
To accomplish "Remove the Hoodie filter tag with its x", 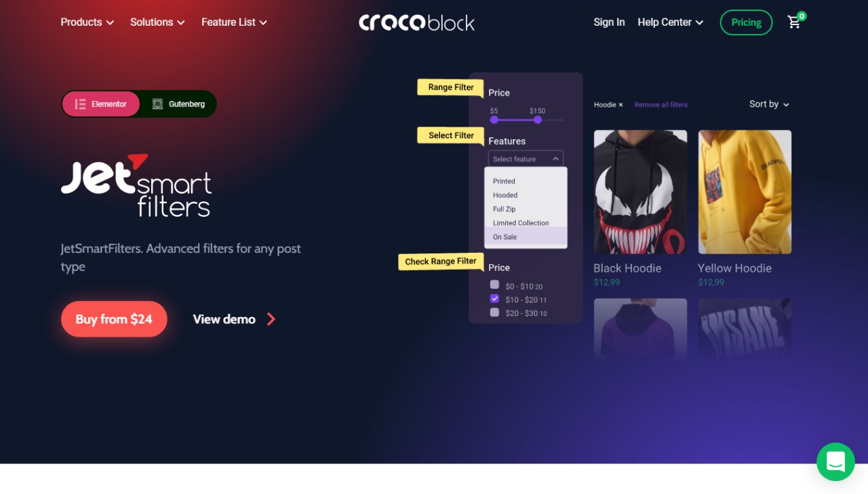I will click(x=620, y=105).
